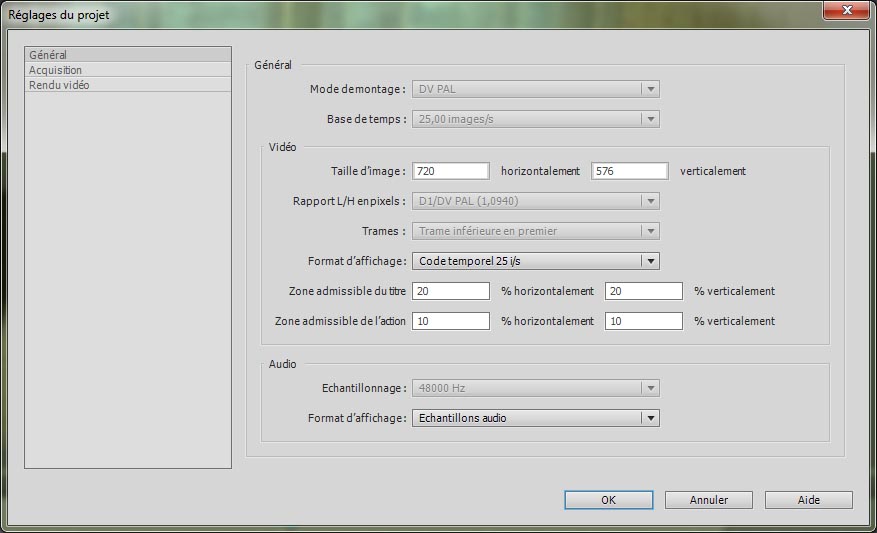Close the Réglages du projet dialog
Viewport: 877px width, 533px height.
tap(847, 10)
